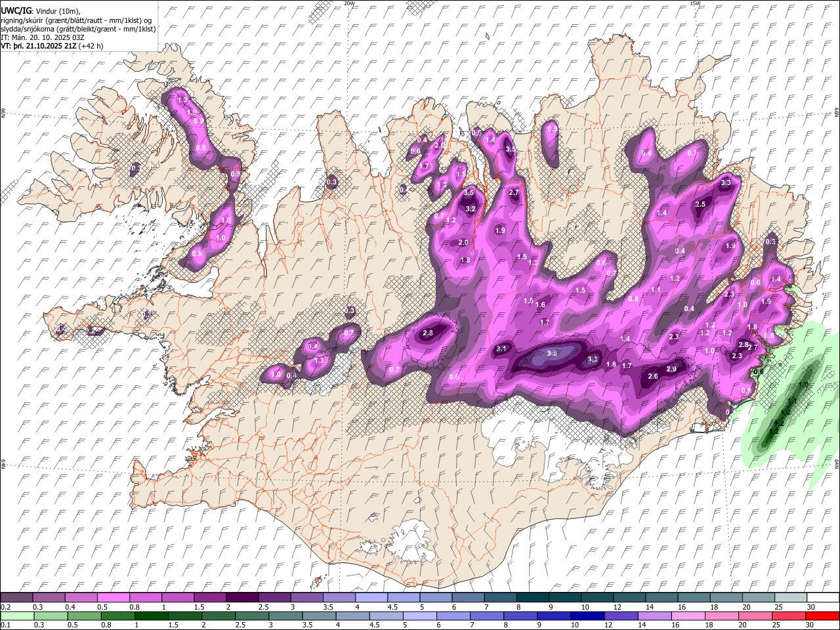This screenshot has height=630, width=840.
Task: Click the '3.6' snowfall peak value
Action: [552, 353]
